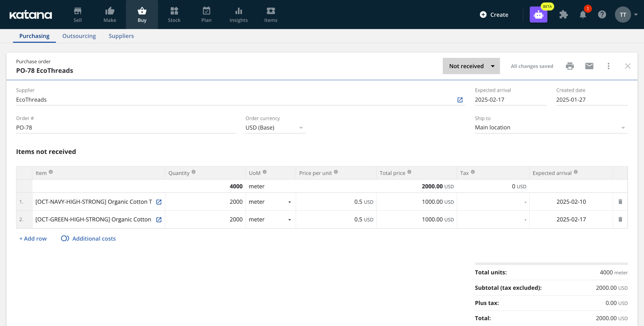Screen dimensions: 644x326
Task: Open the integrations puzzle piece icon
Action: (x=563, y=15)
